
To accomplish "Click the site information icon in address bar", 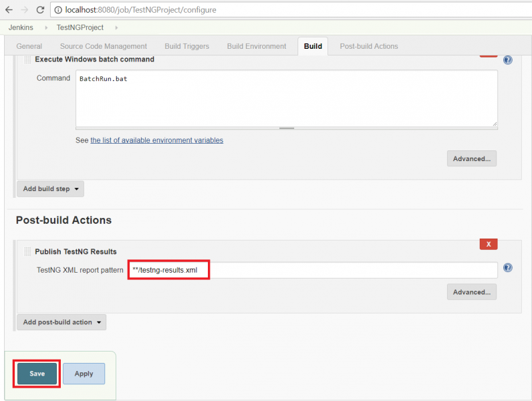I will click(x=58, y=10).
